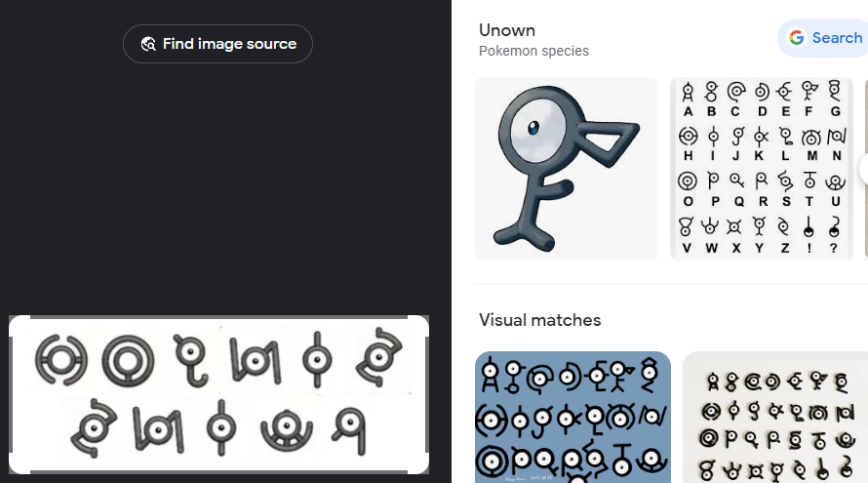Click the Google G logo icon
868x483 pixels.
pyautogui.click(x=797, y=38)
